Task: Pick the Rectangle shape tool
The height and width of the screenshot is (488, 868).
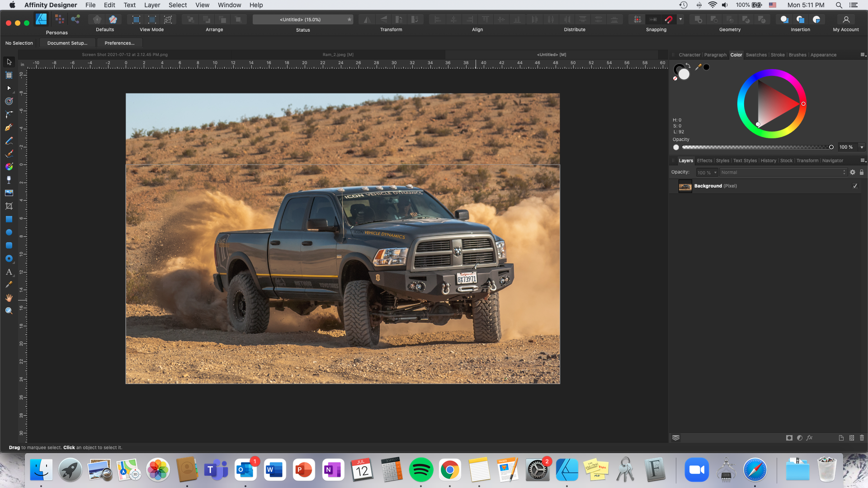Action: pyautogui.click(x=9, y=219)
